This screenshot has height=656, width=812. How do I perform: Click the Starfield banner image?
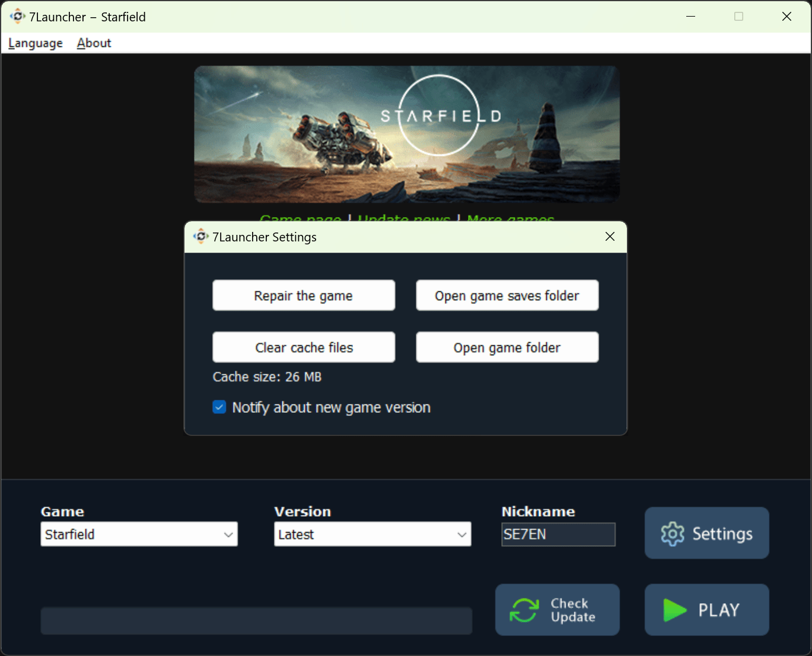[x=407, y=134]
